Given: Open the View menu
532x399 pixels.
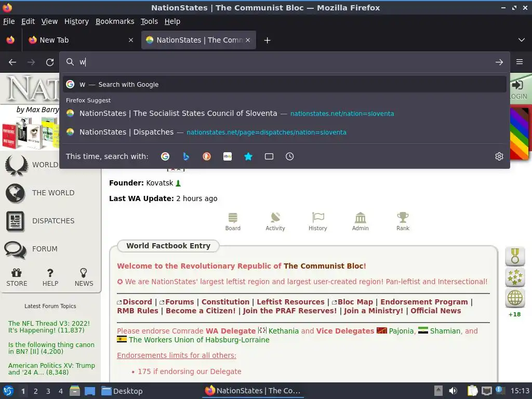Looking at the screenshot, I should (x=49, y=21).
